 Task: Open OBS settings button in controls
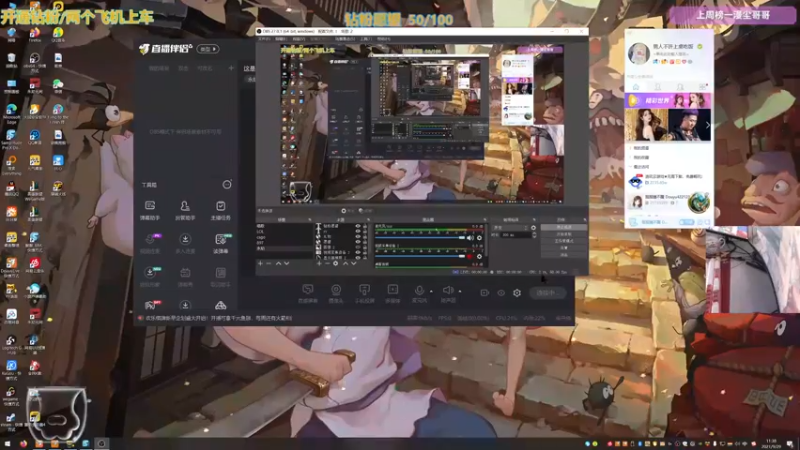(x=564, y=247)
